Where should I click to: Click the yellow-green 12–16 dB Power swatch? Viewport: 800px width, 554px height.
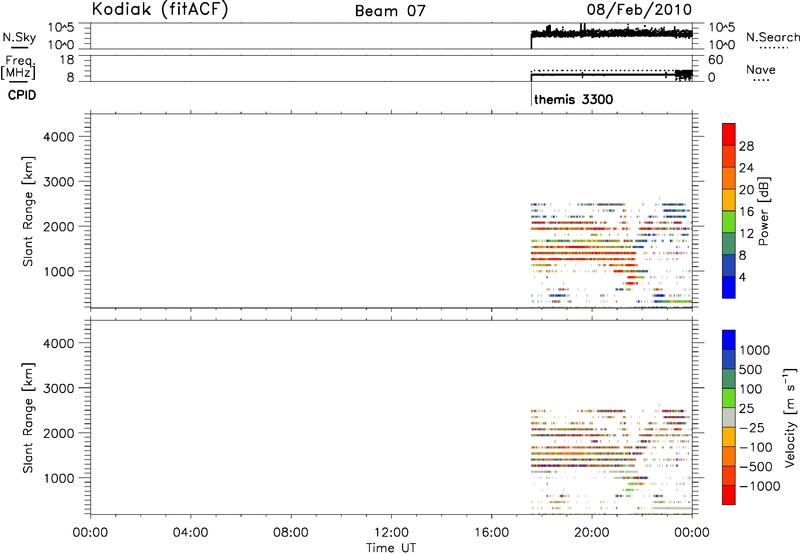tap(729, 221)
